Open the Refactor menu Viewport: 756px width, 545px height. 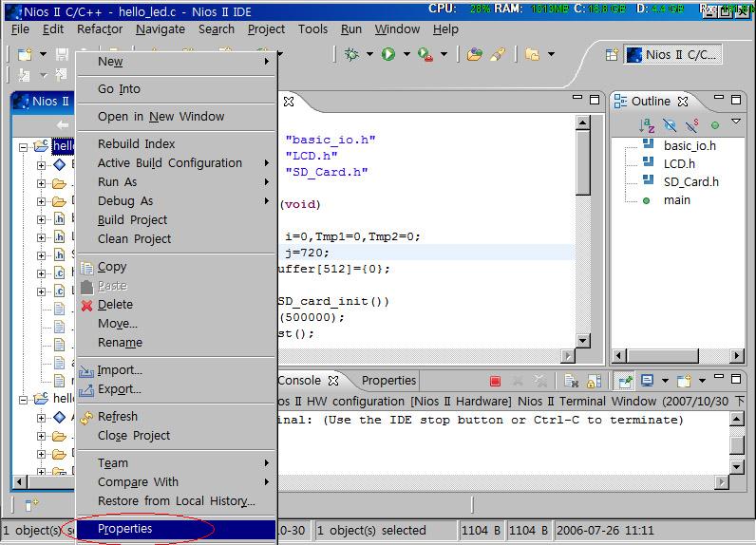click(x=100, y=29)
